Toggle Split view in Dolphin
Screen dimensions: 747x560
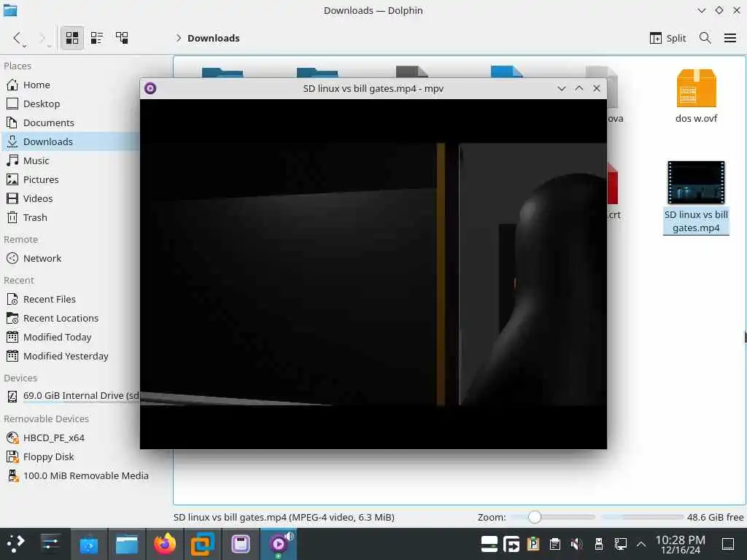point(667,38)
